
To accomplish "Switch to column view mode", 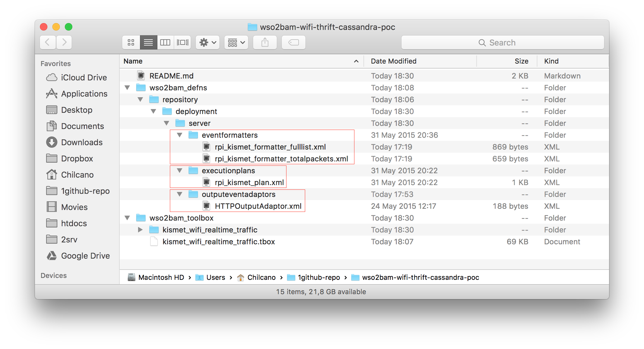I will point(165,42).
